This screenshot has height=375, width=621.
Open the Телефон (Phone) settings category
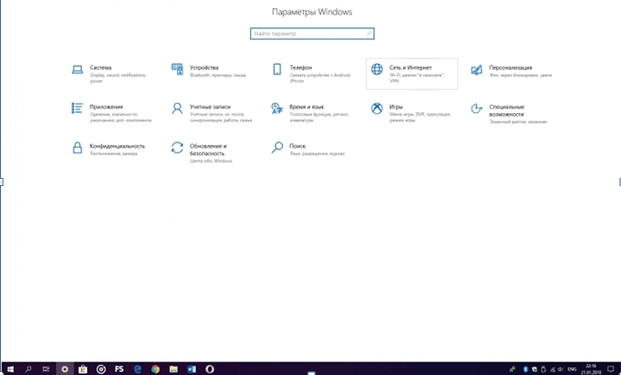(x=312, y=74)
